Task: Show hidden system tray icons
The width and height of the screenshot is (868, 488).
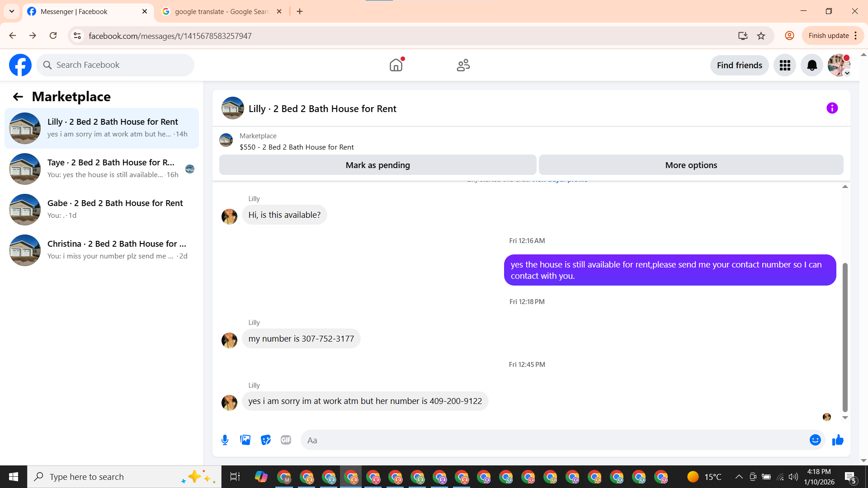Action: point(739,477)
